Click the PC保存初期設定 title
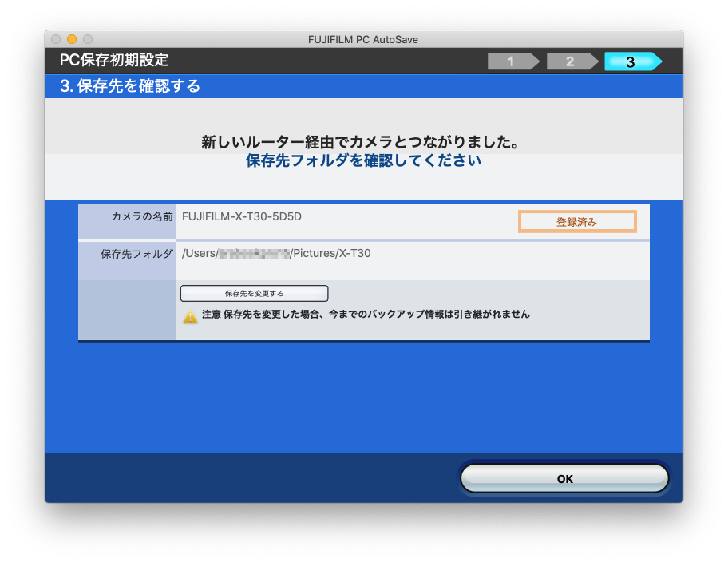Image resolution: width=728 pixels, height=562 pixels. coord(113,60)
